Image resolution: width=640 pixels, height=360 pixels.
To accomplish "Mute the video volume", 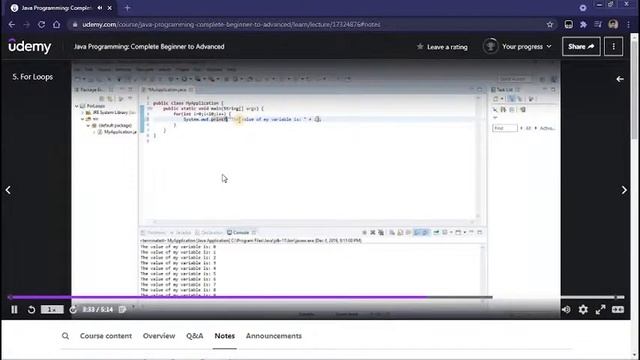I will [x=566, y=310].
